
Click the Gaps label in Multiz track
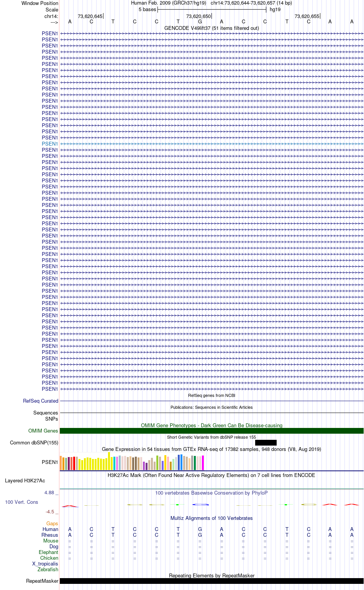pyautogui.click(x=52, y=524)
